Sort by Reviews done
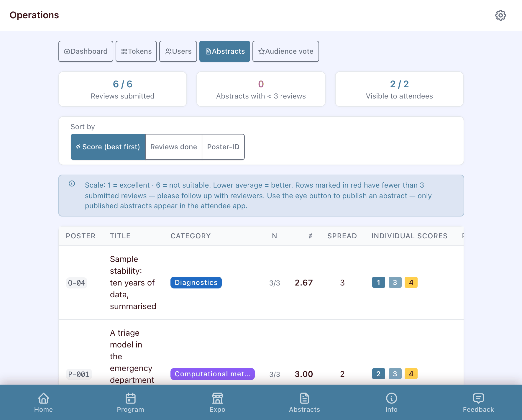This screenshot has width=522, height=420. pos(174,147)
